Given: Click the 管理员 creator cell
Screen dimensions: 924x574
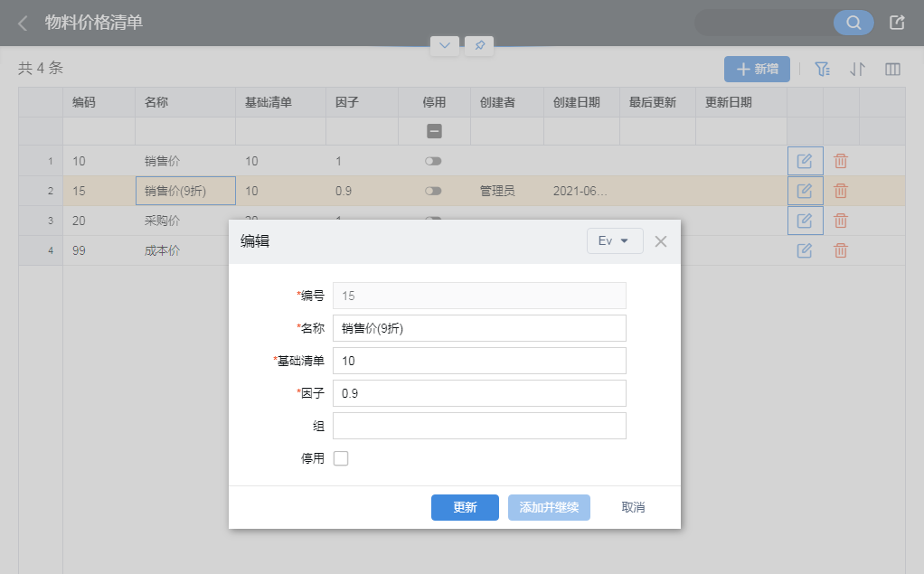Looking at the screenshot, I should tap(507, 191).
